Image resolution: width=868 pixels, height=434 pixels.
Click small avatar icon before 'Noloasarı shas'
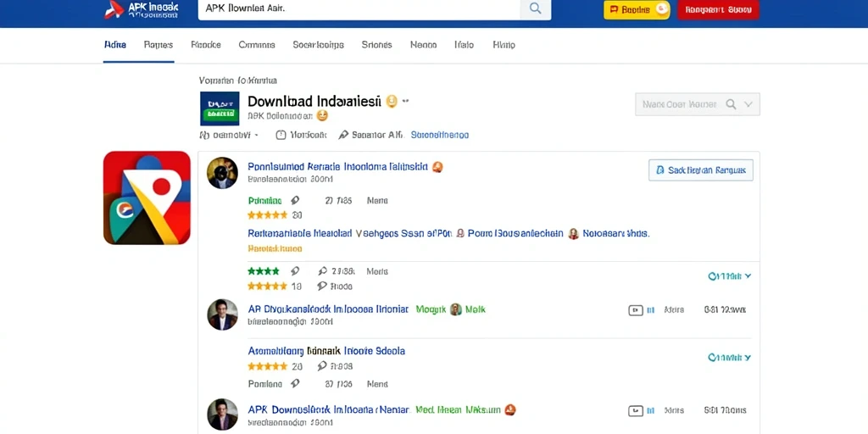(x=574, y=234)
